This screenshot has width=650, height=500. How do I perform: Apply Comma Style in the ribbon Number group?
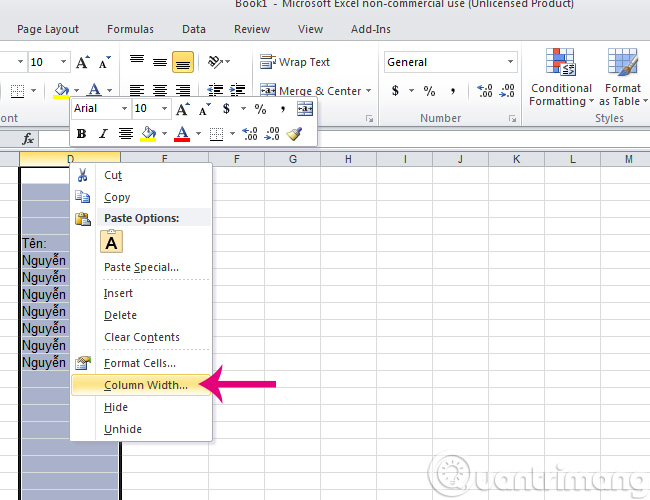click(453, 90)
